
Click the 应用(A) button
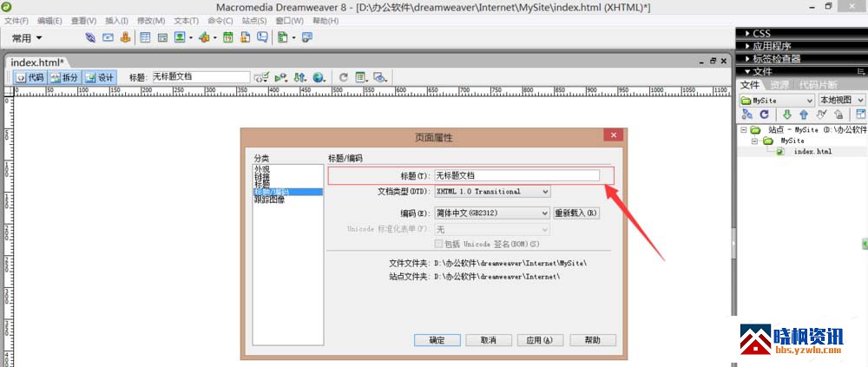(x=540, y=340)
